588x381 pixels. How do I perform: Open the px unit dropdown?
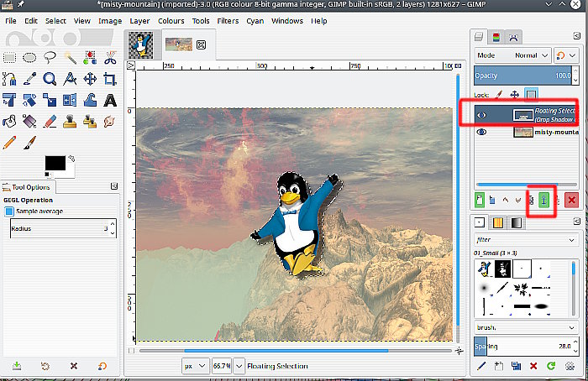pos(195,366)
